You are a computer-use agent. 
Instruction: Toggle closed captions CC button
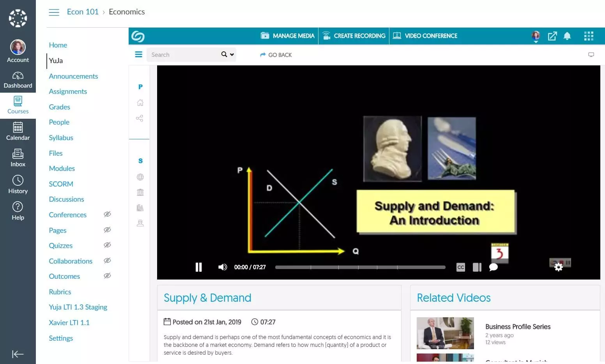coord(461,267)
